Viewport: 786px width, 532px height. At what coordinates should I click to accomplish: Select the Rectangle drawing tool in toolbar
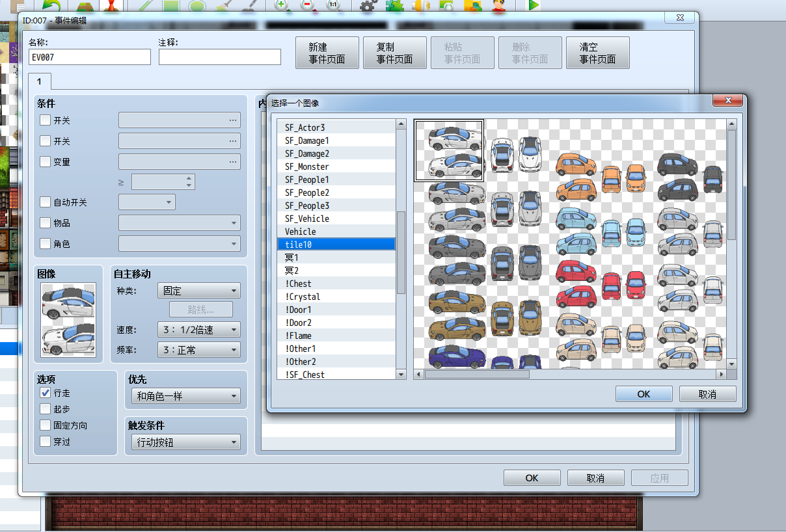click(x=170, y=5)
